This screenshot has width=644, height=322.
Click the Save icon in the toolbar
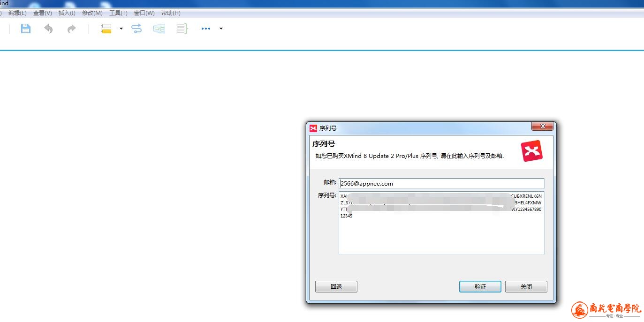click(x=26, y=29)
